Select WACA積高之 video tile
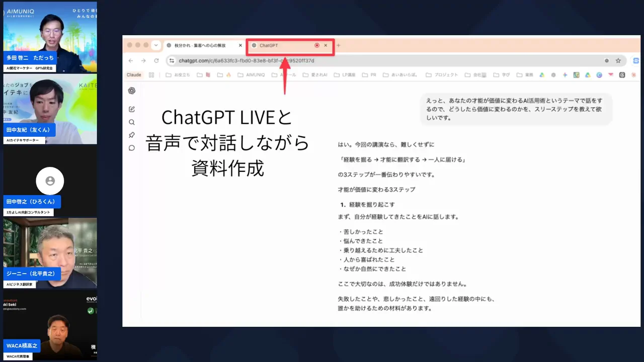Image resolution: width=644 pixels, height=362 pixels. (x=50, y=325)
